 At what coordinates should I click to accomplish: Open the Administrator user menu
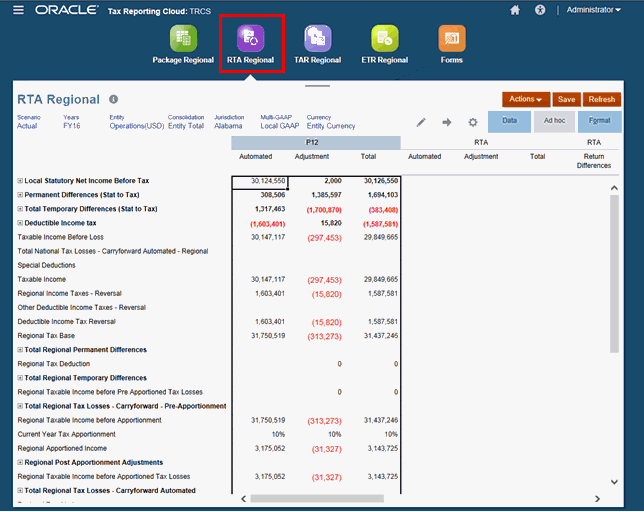pyautogui.click(x=593, y=10)
